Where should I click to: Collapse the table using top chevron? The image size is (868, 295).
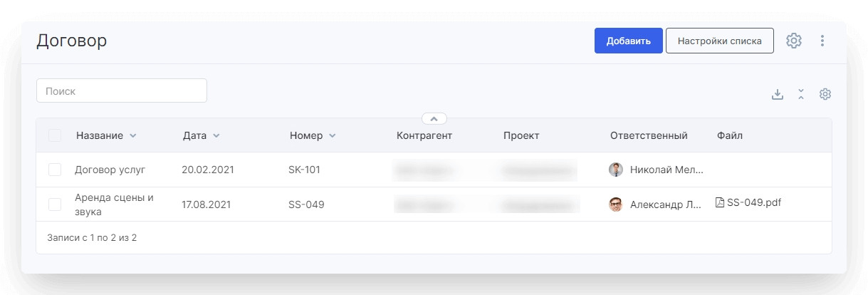pos(434,118)
